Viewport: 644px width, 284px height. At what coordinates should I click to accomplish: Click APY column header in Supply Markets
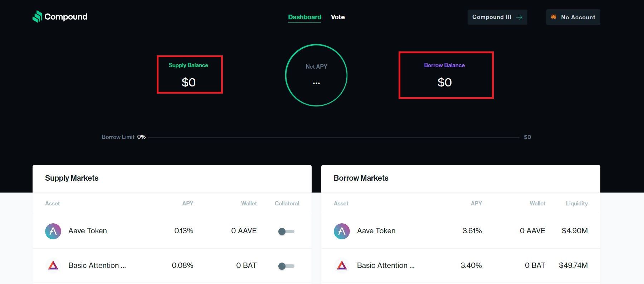tap(188, 203)
